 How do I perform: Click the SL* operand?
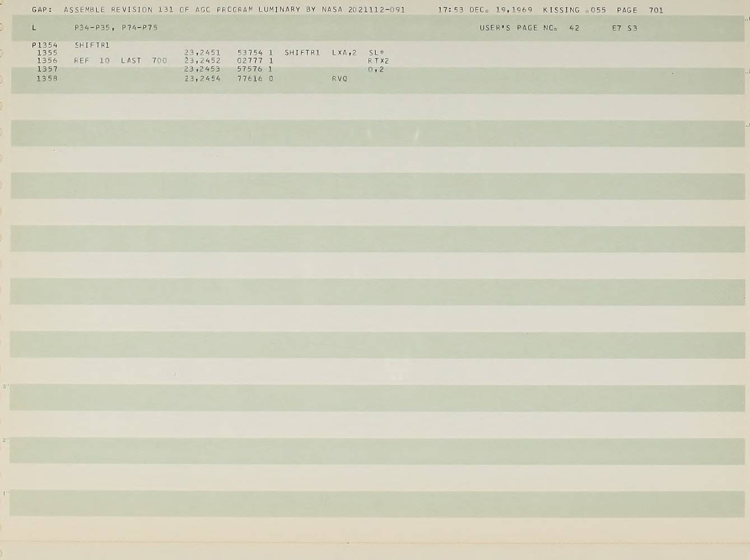[376, 53]
